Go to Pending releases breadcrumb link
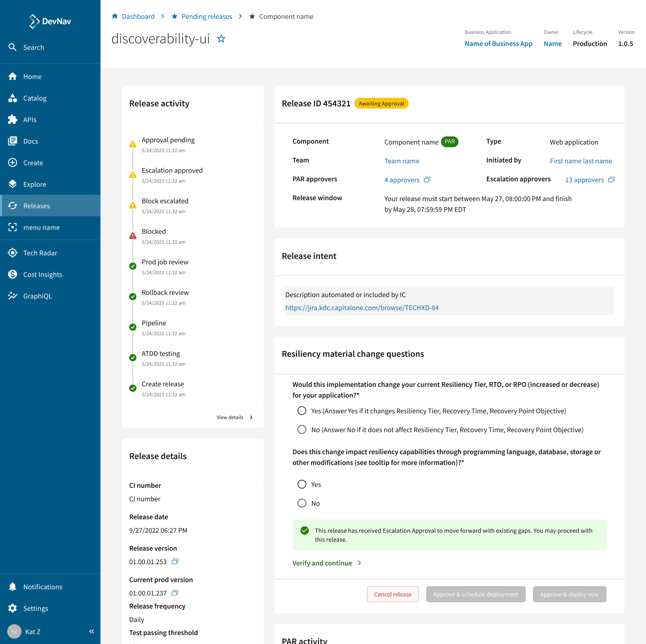 (x=207, y=16)
